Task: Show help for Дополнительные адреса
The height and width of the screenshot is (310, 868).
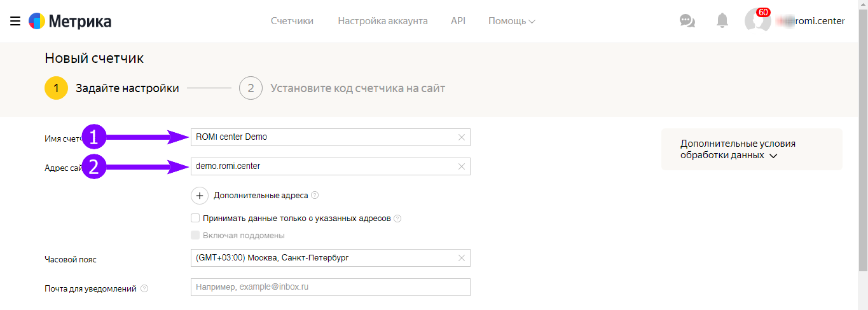Action: click(315, 196)
